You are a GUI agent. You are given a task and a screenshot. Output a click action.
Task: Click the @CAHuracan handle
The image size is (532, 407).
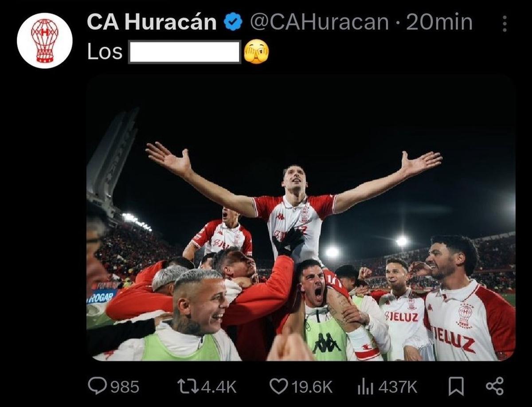point(320,23)
